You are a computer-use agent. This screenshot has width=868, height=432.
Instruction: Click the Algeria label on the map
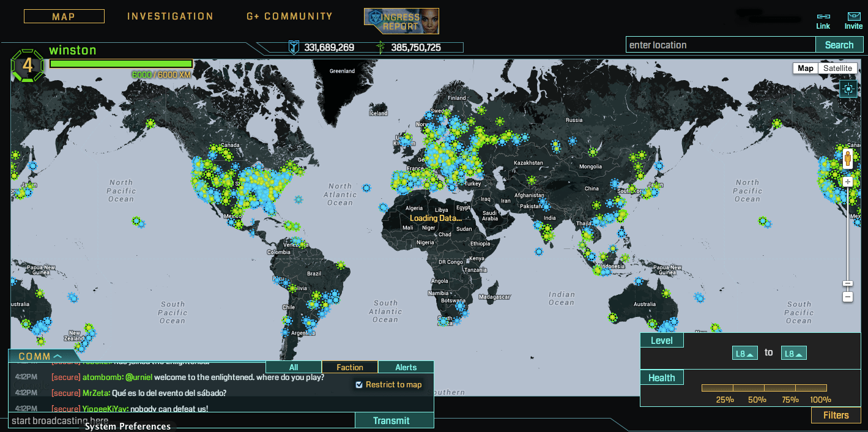[414, 208]
